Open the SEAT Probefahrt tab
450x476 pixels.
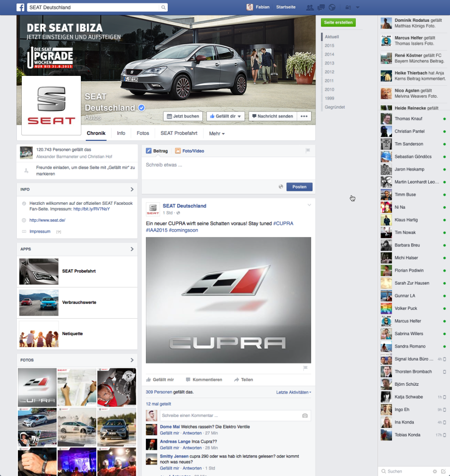[x=179, y=133]
